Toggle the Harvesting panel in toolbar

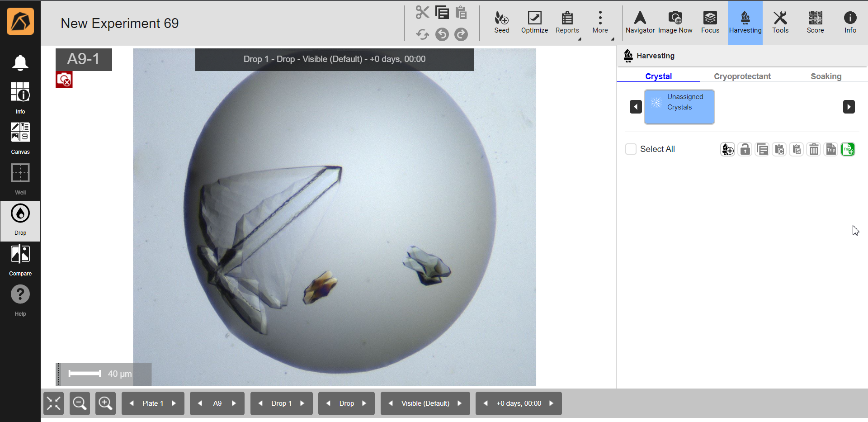click(x=745, y=22)
